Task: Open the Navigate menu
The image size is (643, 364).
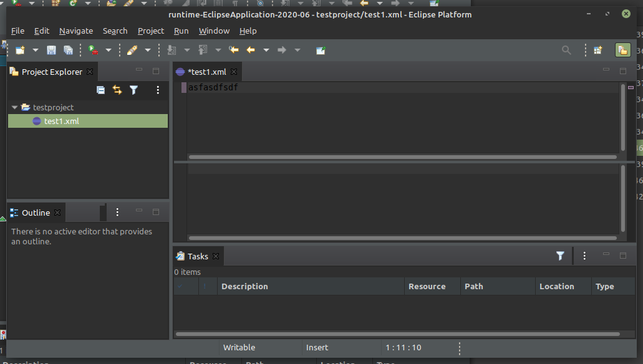Action: pyautogui.click(x=76, y=31)
